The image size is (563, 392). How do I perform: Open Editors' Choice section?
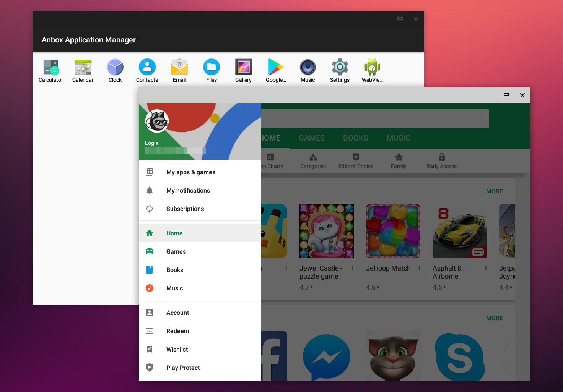click(x=356, y=160)
